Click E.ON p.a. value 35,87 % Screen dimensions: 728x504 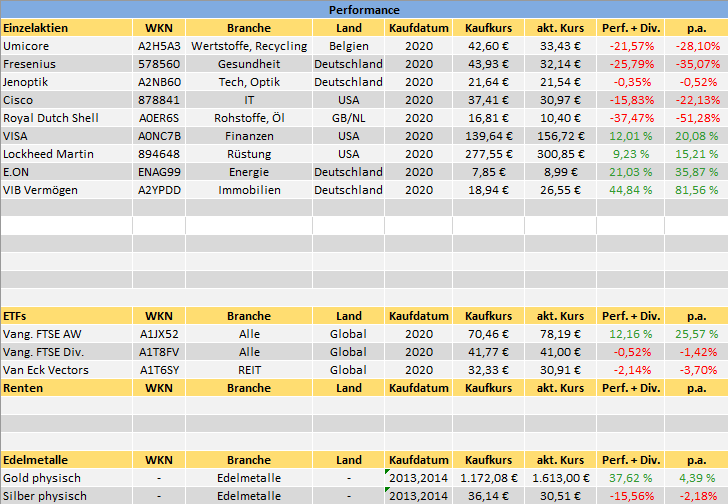(x=696, y=172)
